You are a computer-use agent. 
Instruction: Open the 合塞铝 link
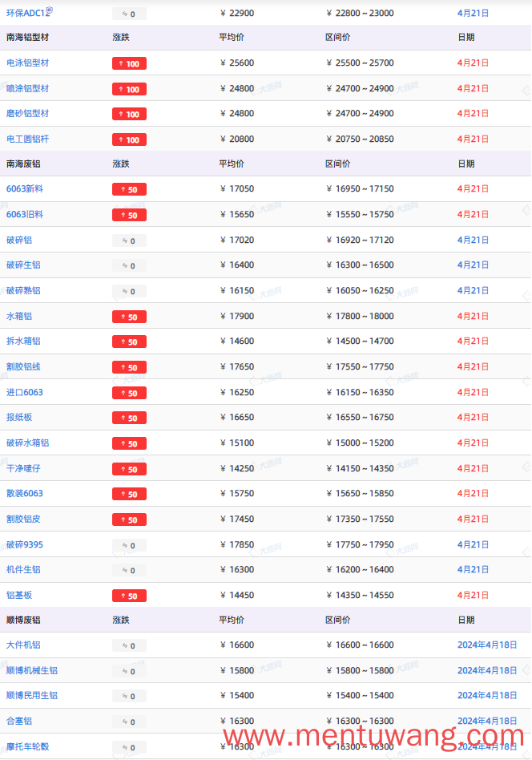point(19,722)
